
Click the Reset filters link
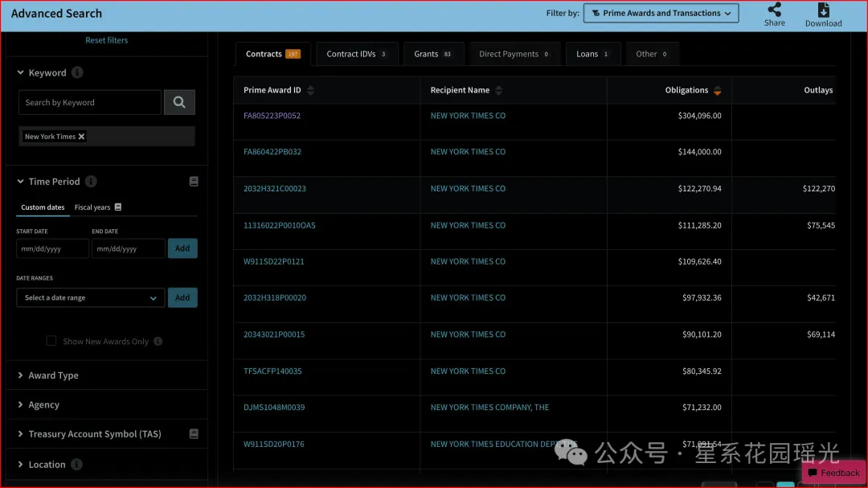click(106, 40)
